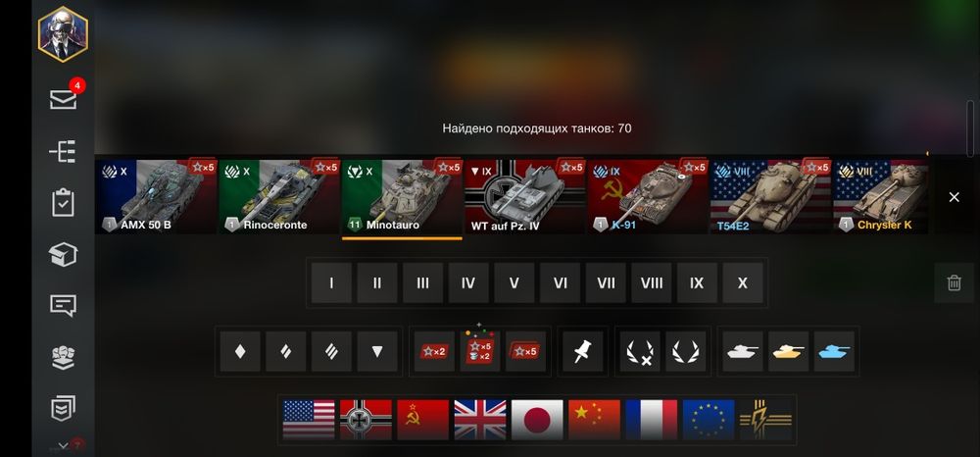Toggle the tier VIII filter
The width and height of the screenshot is (980, 457).
tap(652, 283)
